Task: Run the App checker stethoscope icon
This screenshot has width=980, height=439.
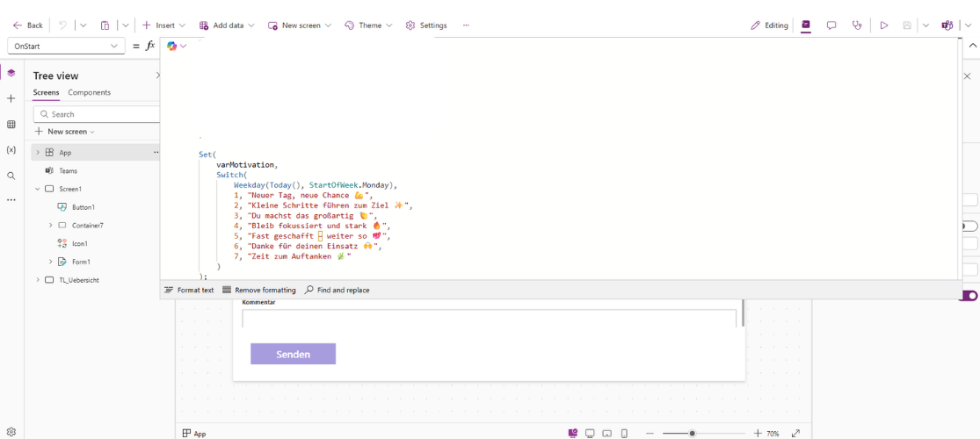Action: tap(857, 25)
